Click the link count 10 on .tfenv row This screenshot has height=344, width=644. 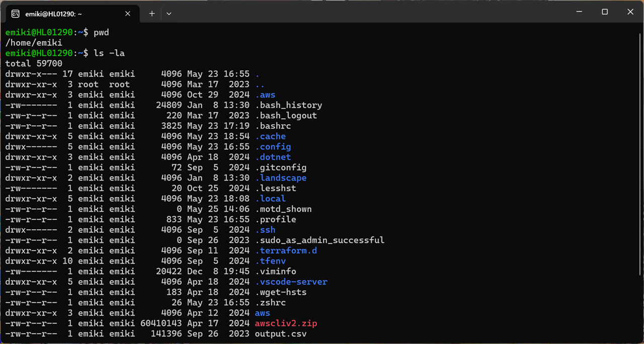(67, 261)
